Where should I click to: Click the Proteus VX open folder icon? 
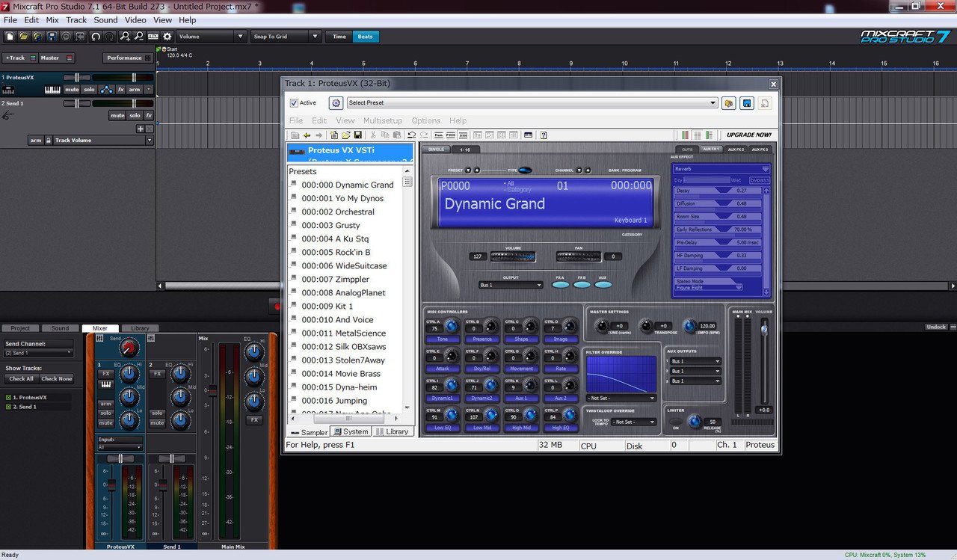point(346,135)
